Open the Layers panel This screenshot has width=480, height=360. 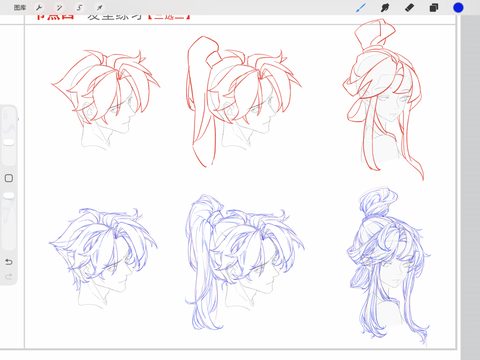click(434, 7)
